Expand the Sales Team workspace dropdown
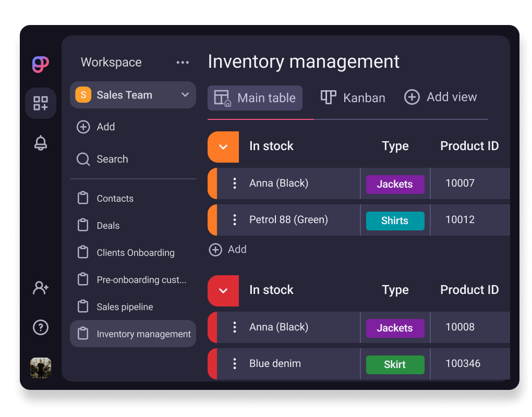The image size is (532, 417). (x=185, y=95)
